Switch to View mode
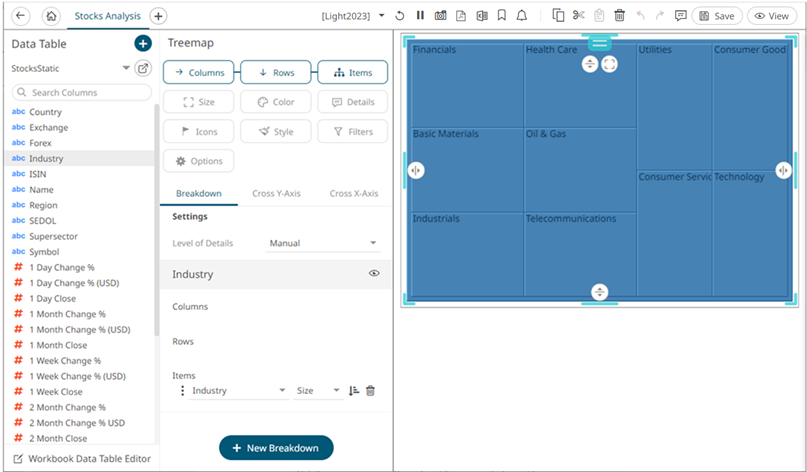The width and height of the screenshot is (807, 472). pos(771,16)
